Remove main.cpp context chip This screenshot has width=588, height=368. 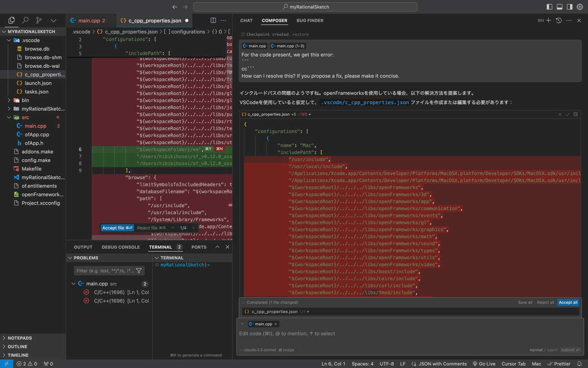(x=276, y=324)
